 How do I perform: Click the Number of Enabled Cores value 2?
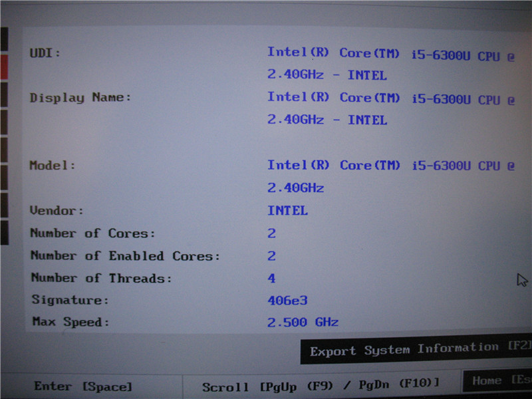pyautogui.click(x=271, y=255)
